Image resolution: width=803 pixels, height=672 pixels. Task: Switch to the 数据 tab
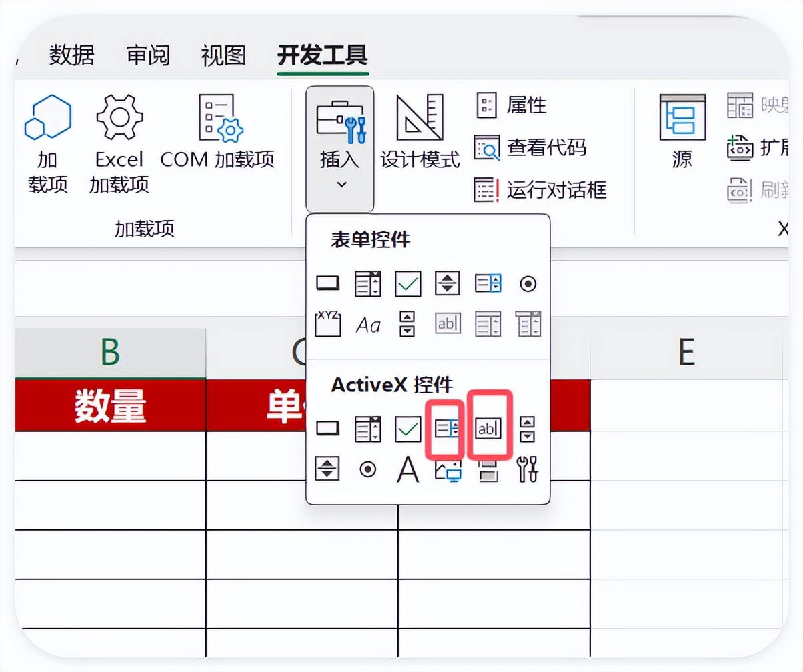click(72, 55)
